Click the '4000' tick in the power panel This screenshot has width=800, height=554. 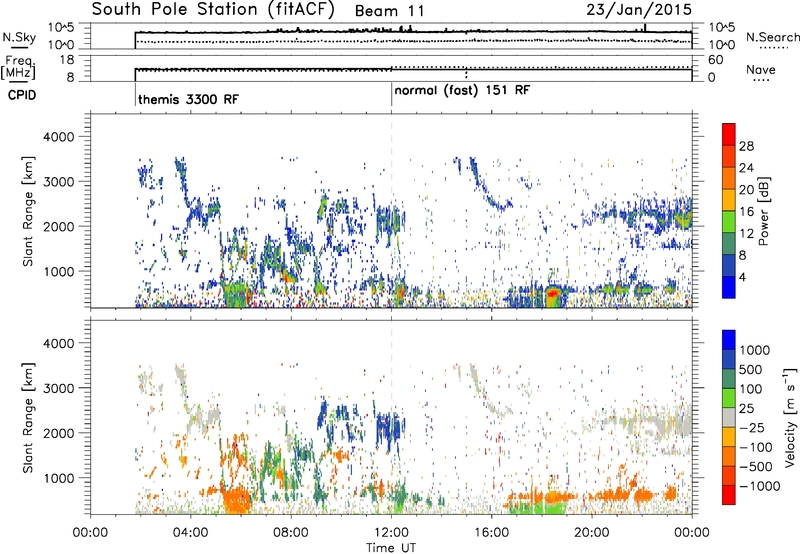(58, 137)
